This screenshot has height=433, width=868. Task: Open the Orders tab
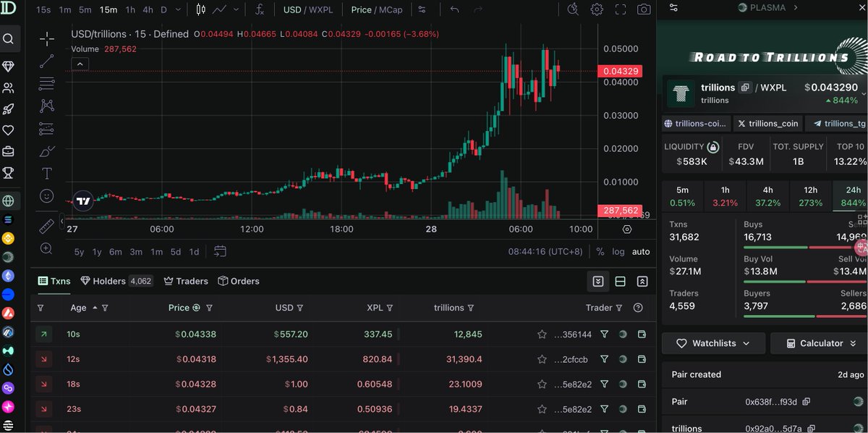(x=238, y=281)
